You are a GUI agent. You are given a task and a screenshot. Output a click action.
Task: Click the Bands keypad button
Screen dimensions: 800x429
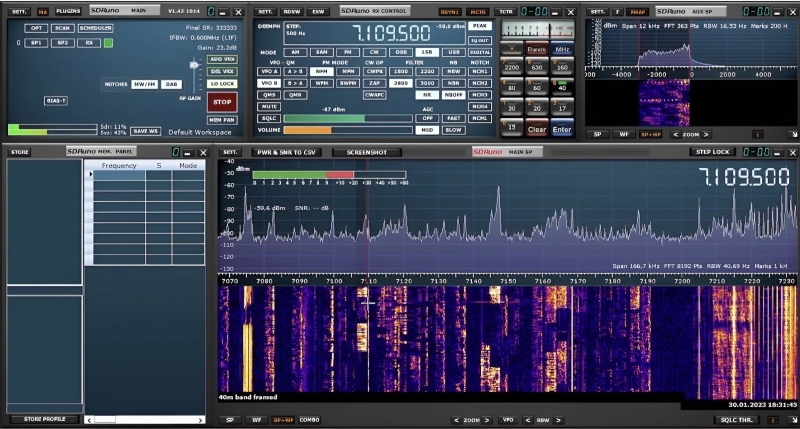537,49
